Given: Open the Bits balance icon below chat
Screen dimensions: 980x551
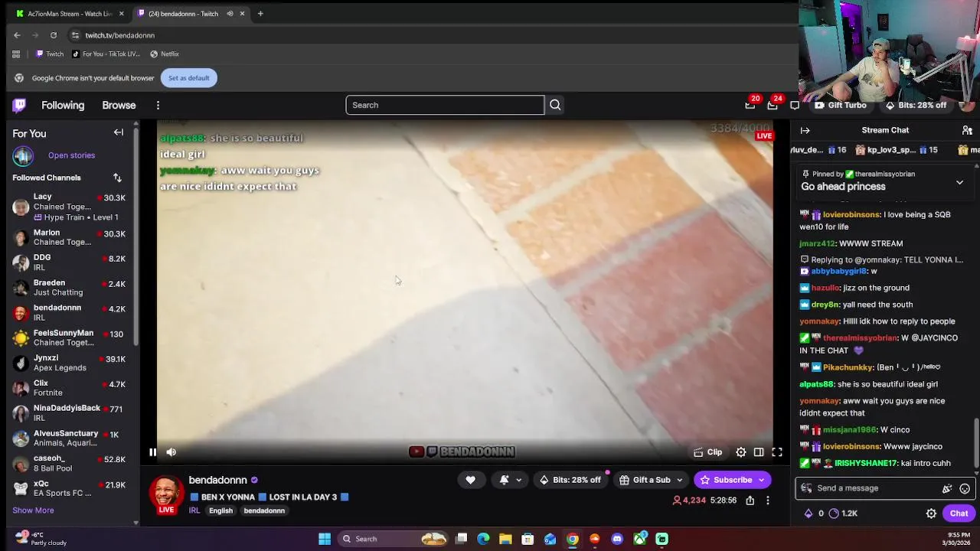Looking at the screenshot, I should (808, 514).
